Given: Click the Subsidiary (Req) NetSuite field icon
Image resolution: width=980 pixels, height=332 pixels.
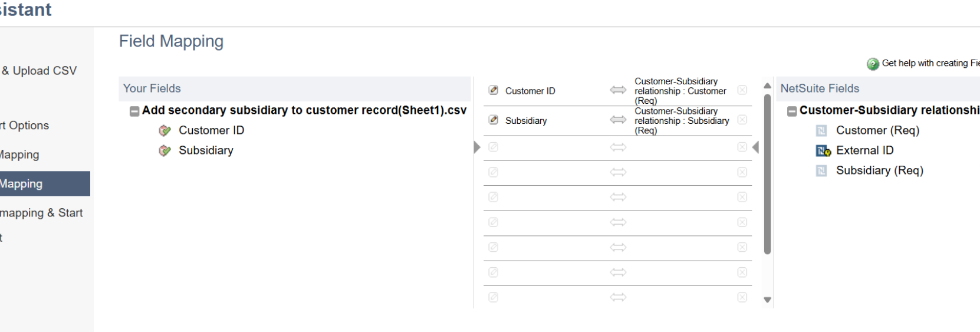Looking at the screenshot, I should 821,171.
